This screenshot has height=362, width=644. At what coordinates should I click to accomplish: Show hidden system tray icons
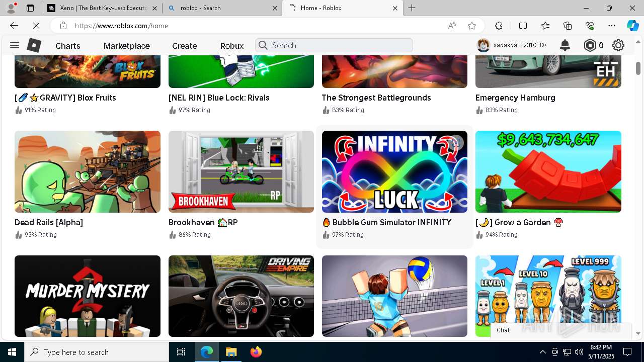542,352
